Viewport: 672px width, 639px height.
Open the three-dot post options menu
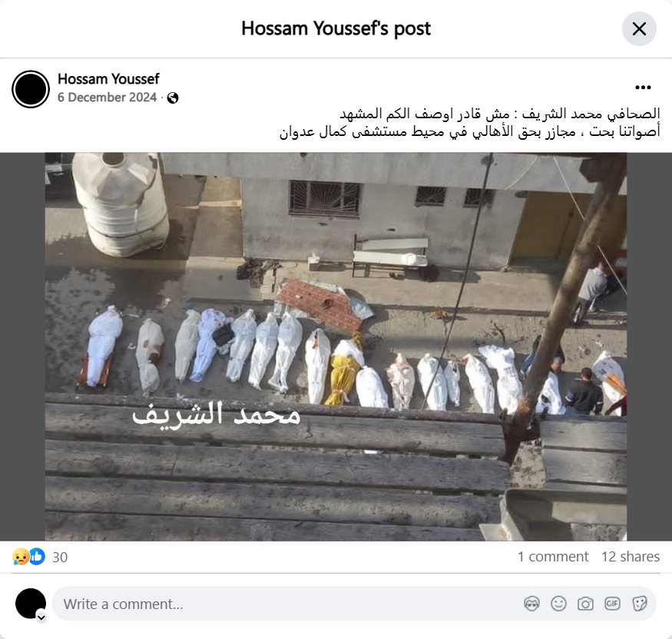tap(643, 88)
